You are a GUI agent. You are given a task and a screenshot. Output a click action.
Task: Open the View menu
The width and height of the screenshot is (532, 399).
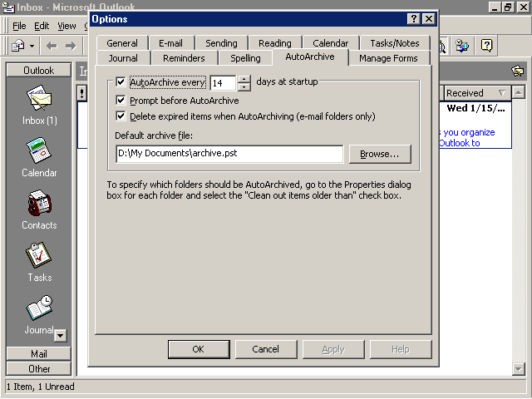66,26
